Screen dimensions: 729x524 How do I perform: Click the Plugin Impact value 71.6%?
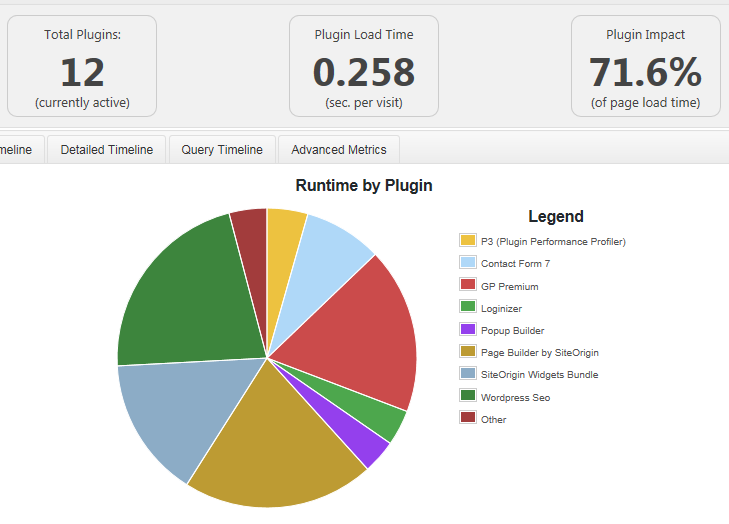pos(645,72)
